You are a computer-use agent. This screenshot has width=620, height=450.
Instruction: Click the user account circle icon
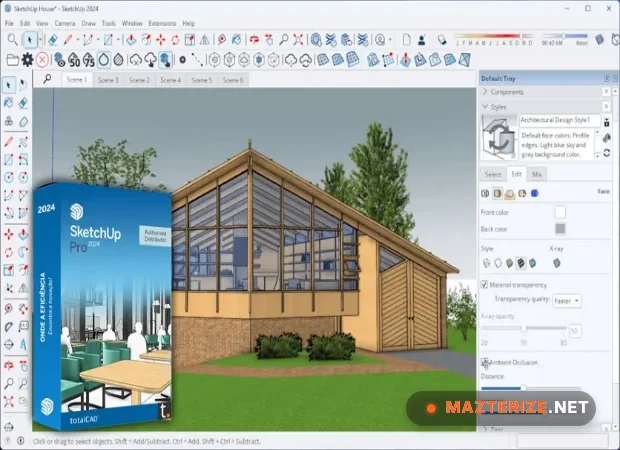coord(380,40)
